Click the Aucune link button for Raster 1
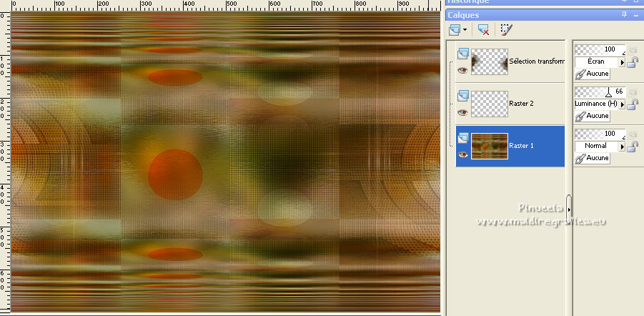Viewport: 644px width, 316px height. (593, 158)
